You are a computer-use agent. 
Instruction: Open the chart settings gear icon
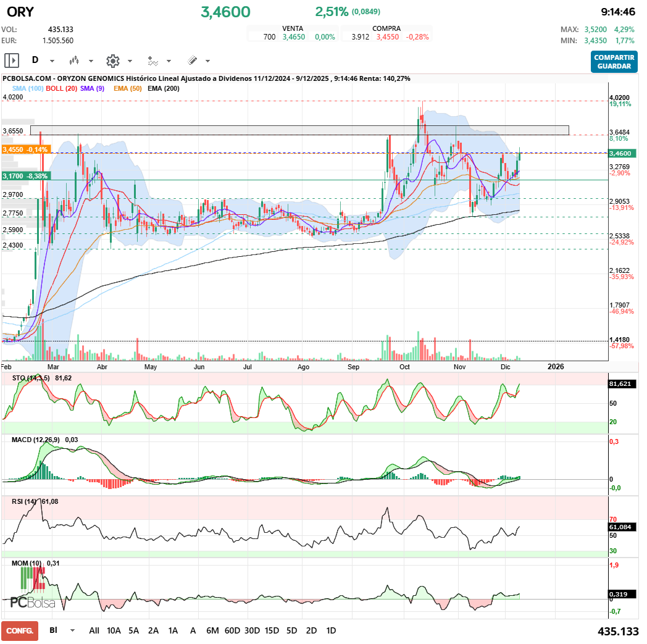tap(112, 60)
